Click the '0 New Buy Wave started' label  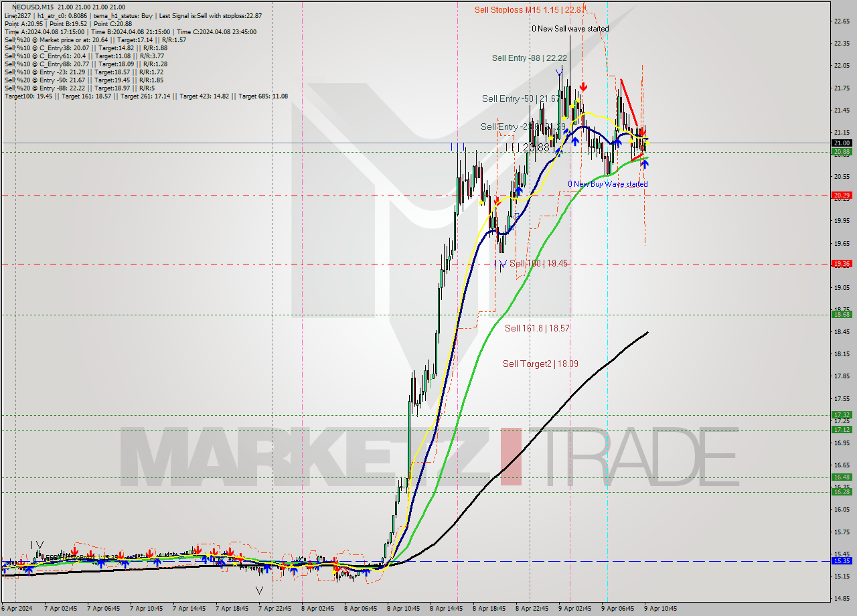(608, 183)
